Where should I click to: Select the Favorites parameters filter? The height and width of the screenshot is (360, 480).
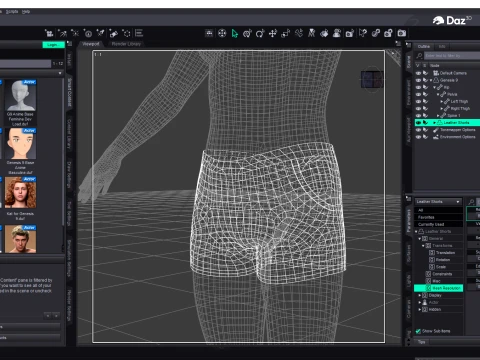point(438,217)
